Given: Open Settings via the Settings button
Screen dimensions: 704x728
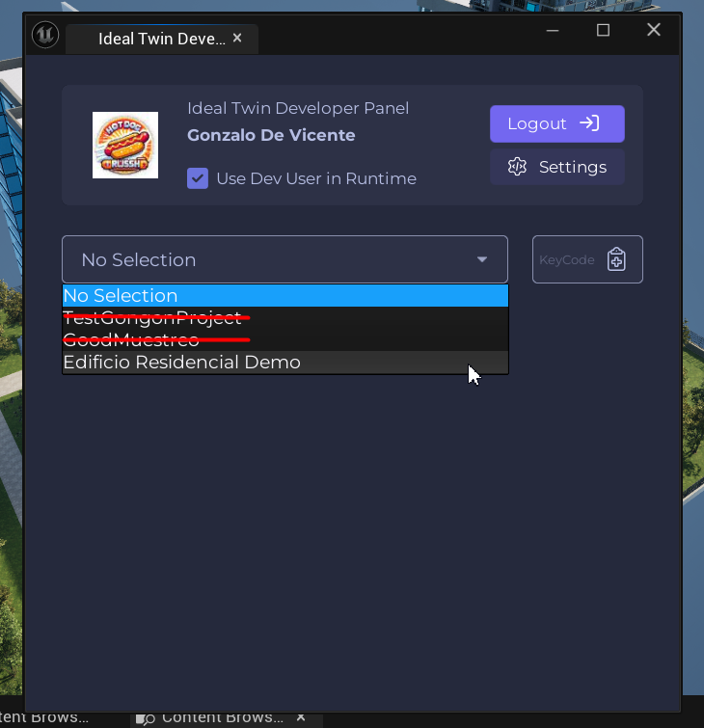Looking at the screenshot, I should pos(556,167).
